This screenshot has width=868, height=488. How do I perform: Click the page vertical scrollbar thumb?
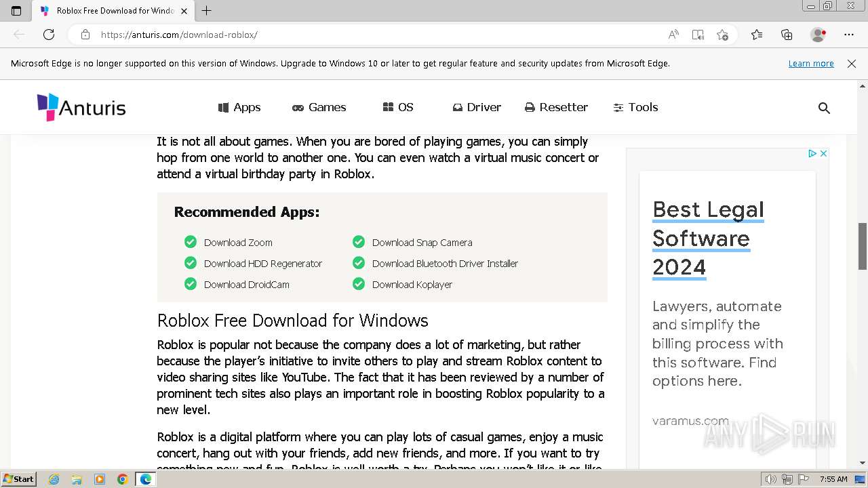point(863,246)
